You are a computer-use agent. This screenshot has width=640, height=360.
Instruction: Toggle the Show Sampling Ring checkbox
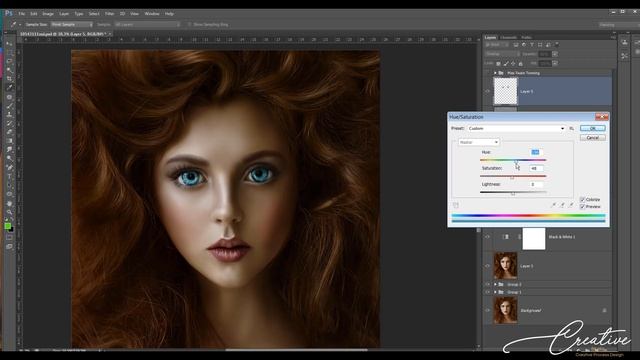pos(189,24)
